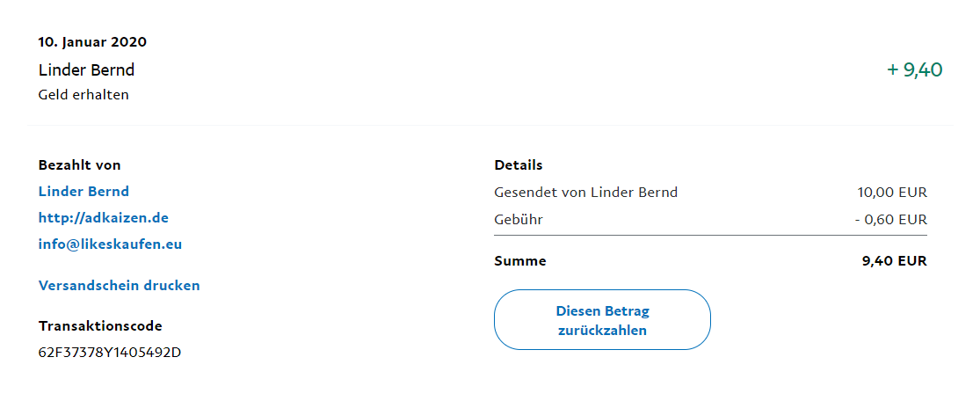Click the green + 9,40 amount
980x401 pixels.
915,70
